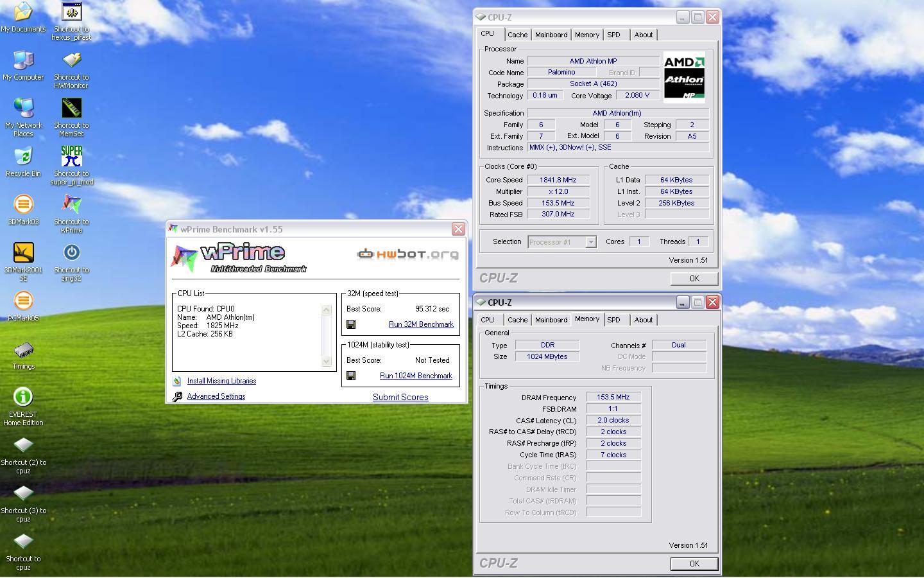Open Mainboard tab in bottom CPU-Z
The height and width of the screenshot is (578, 924).
pos(551,320)
